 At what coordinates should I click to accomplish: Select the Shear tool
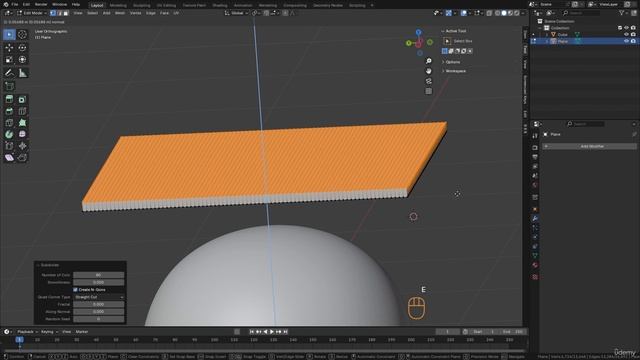click(9, 158)
